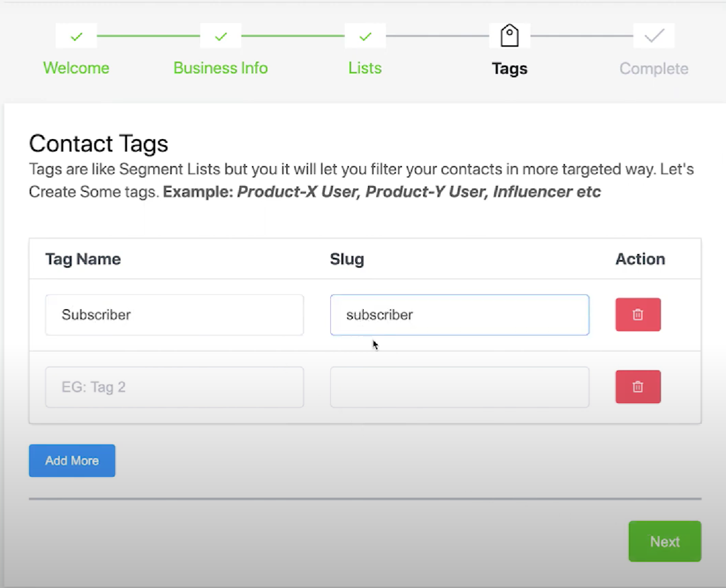Click the Welcome step checkmark icon
The image size is (726, 588).
point(76,36)
